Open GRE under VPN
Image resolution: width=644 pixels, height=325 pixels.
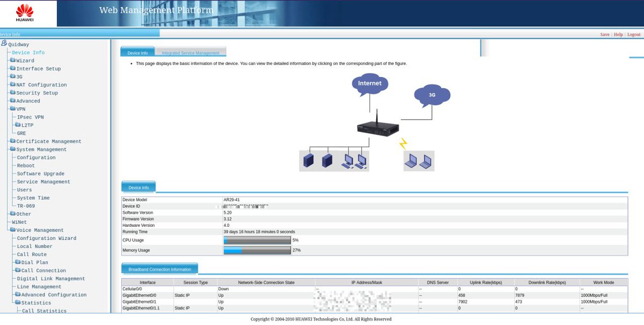[21, 133]
